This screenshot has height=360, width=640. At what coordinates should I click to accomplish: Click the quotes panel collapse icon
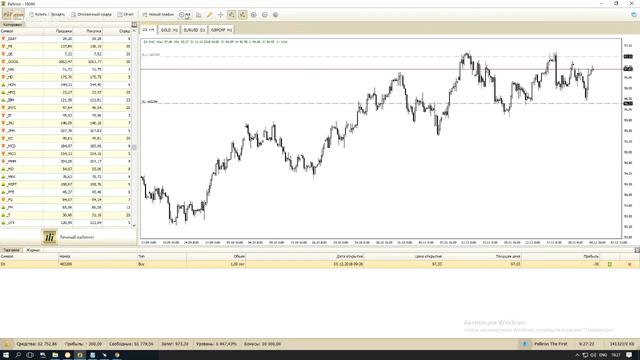[x=134, y=25]
